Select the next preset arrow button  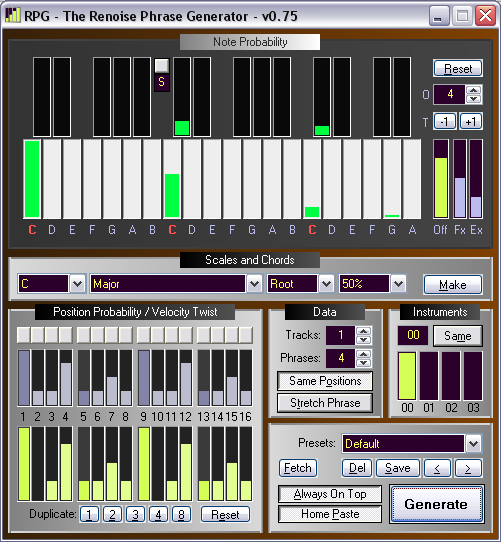(x=468, y=468)
